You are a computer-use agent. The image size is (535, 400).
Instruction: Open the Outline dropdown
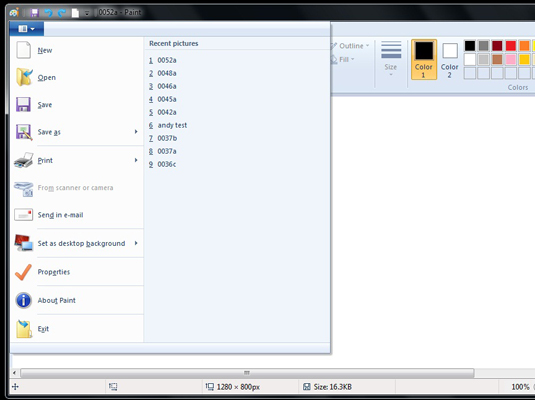click(350, 46)
